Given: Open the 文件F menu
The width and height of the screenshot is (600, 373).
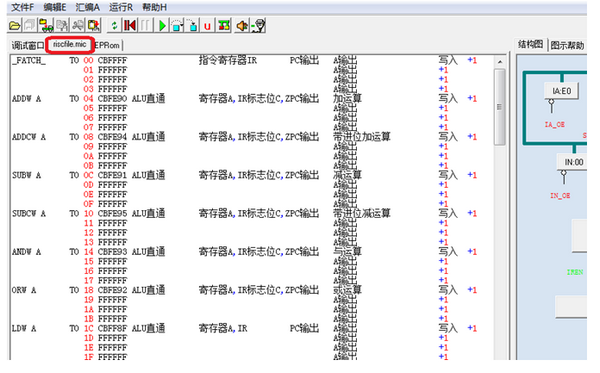Looking at the screenshot, I should [22, 7].
